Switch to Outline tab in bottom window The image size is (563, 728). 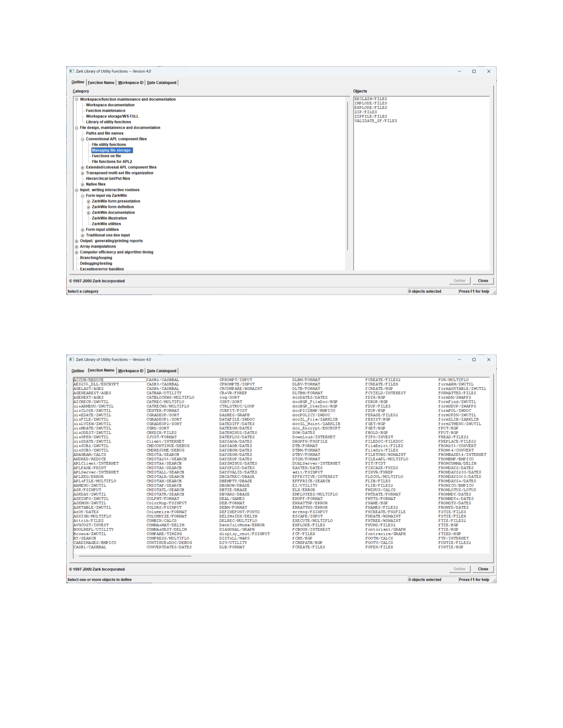pyautogui.click(x=78, y=371)
